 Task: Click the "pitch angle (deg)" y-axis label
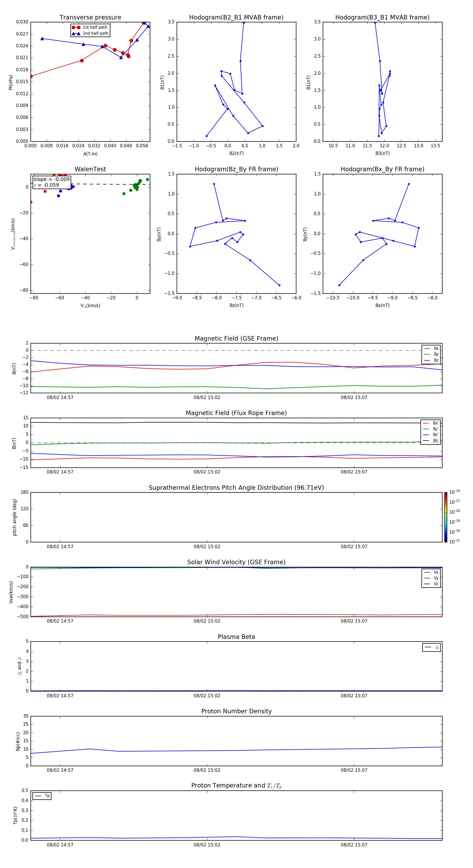pos(14,517)
